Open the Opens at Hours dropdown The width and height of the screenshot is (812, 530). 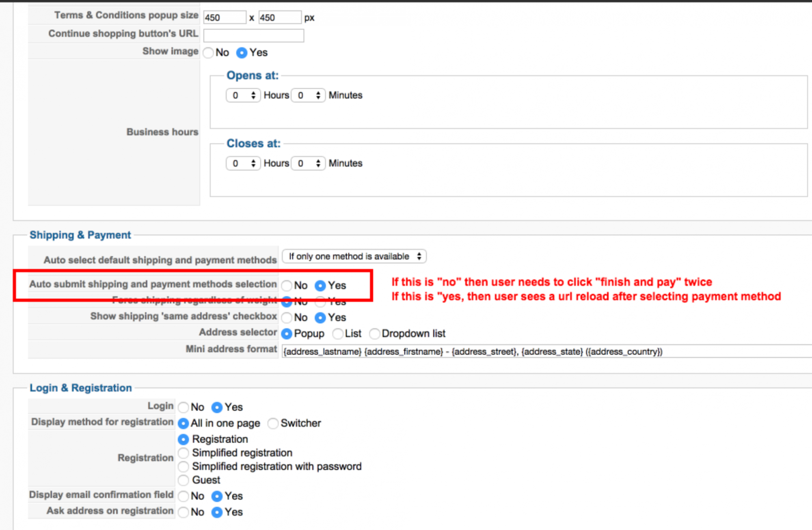click(243, 95)
